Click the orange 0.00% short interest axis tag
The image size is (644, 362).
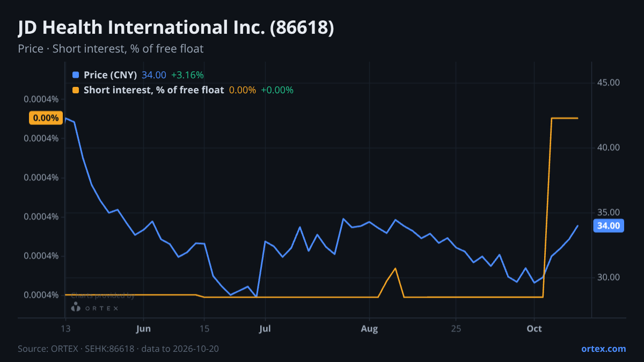(46, 118)
